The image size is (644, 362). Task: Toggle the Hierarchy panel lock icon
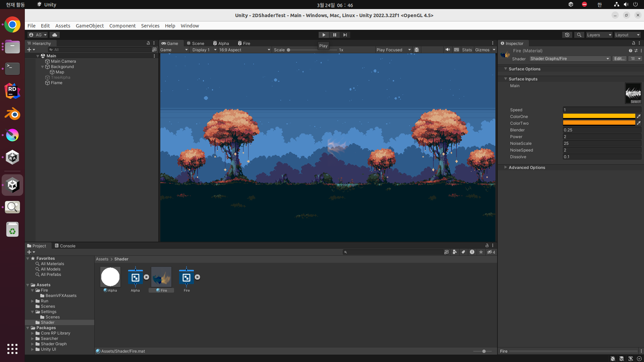(148, 43)
